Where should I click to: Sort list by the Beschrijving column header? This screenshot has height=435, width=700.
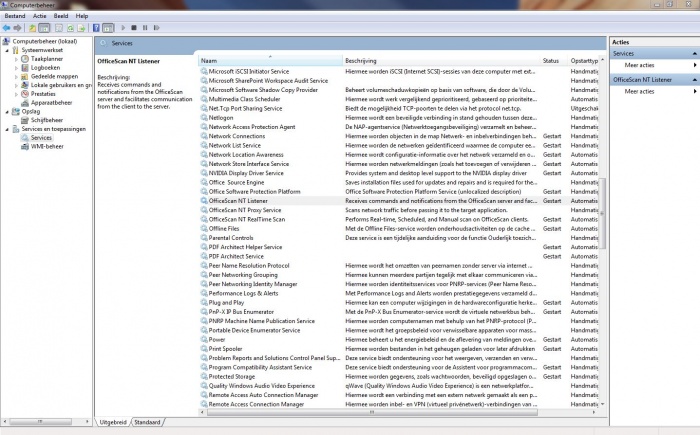pyautogui.click(x=441, y=61)
